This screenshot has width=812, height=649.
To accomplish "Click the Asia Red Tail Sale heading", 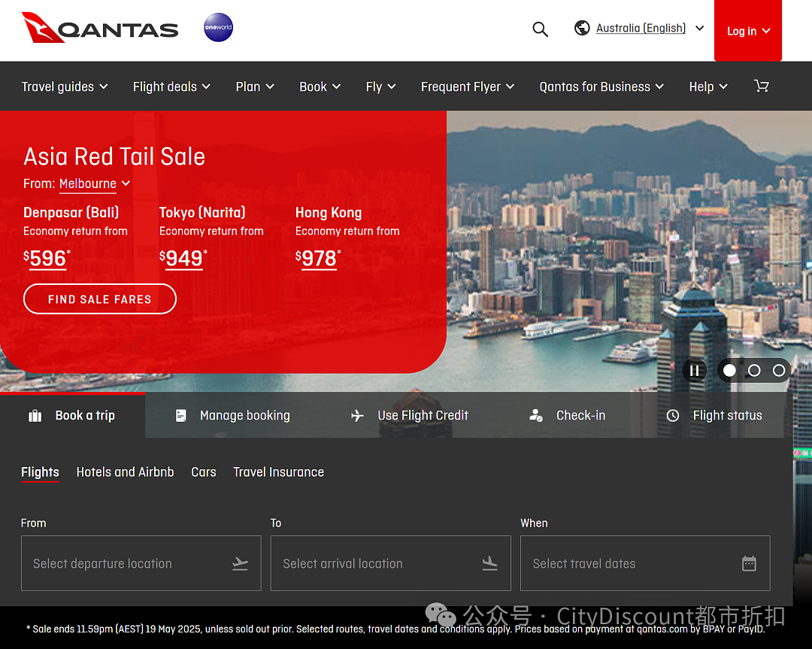I will [x=114, y=156].
